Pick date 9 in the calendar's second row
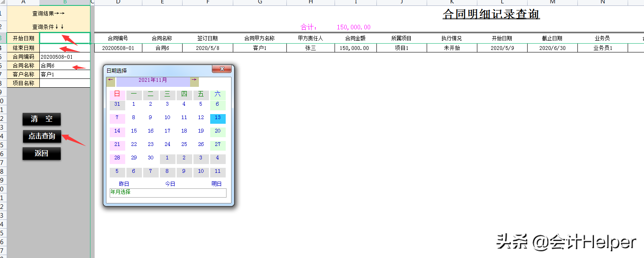 (151, 119)
